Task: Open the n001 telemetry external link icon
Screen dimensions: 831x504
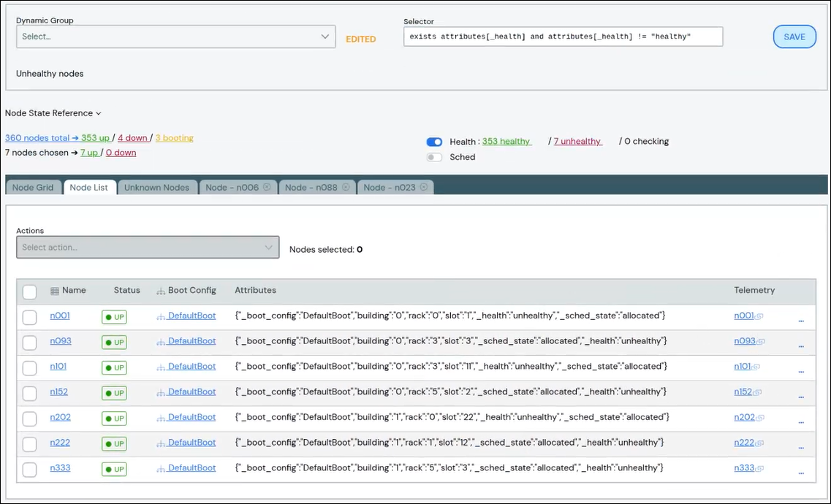Action: [x=759, y=316]
